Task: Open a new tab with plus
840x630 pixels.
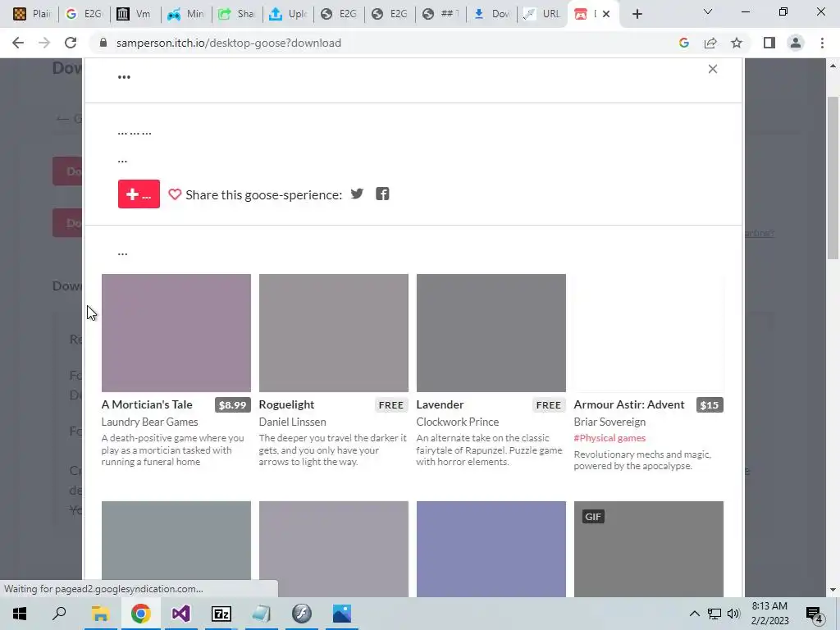Action: 637,14
